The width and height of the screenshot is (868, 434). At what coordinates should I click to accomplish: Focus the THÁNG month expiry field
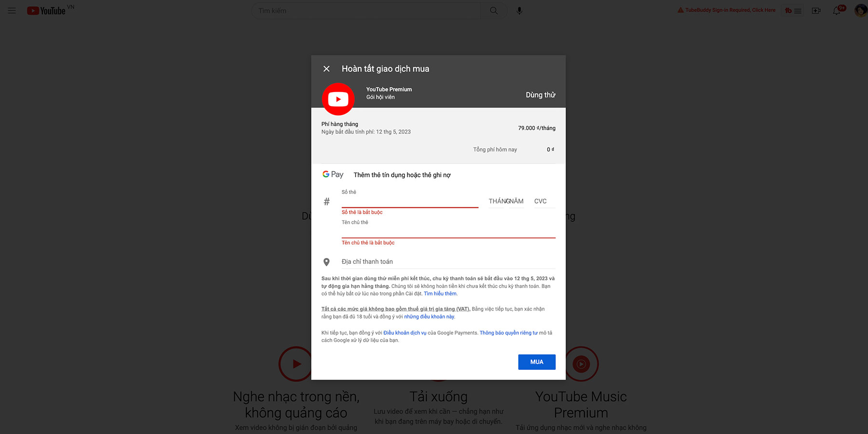click(497, 201)
